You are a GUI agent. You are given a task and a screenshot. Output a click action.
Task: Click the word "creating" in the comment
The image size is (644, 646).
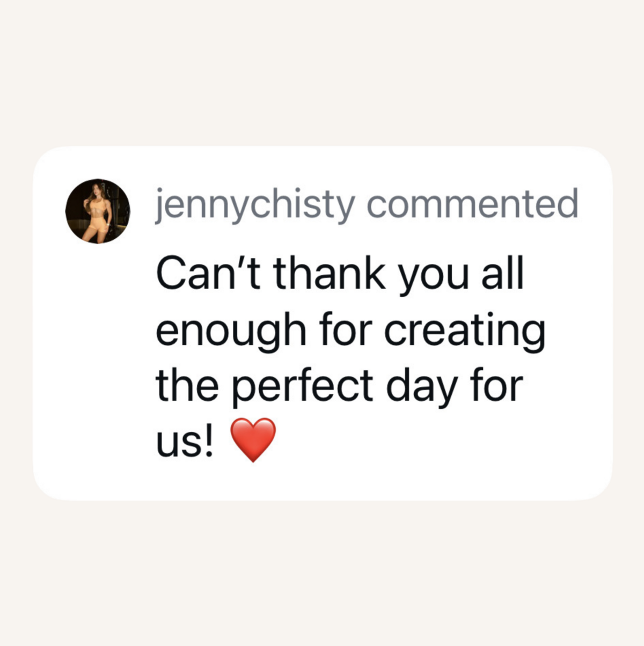465,332
